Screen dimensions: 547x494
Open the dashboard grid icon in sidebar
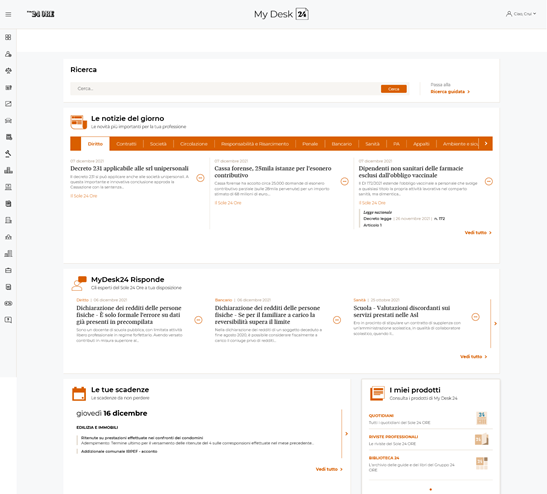tap(8, 37)
